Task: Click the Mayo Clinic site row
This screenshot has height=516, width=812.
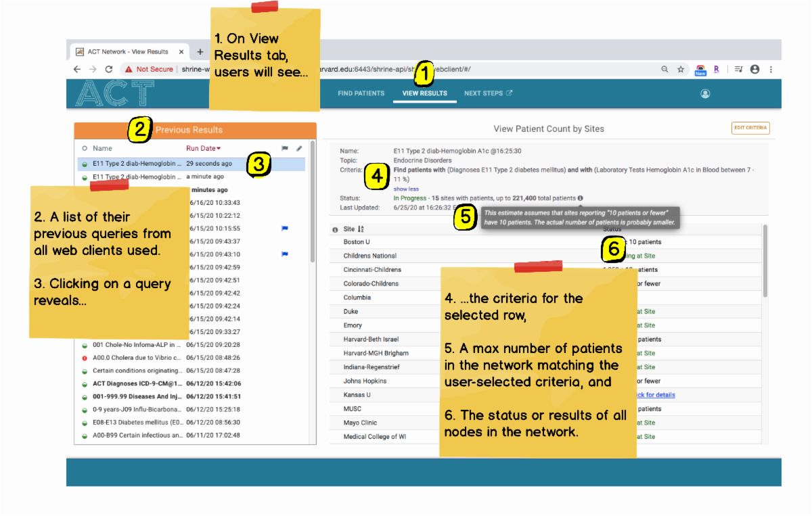Action: coord(547,423)
